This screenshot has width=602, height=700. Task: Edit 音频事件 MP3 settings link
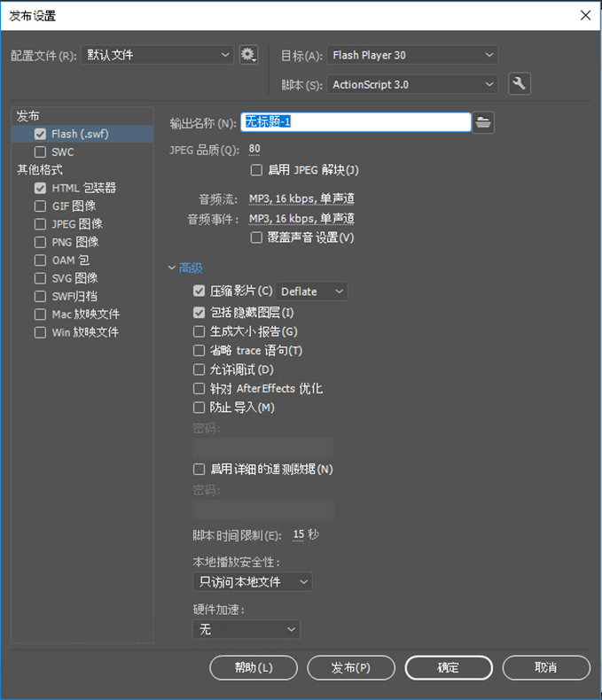(x=301, y=219)
